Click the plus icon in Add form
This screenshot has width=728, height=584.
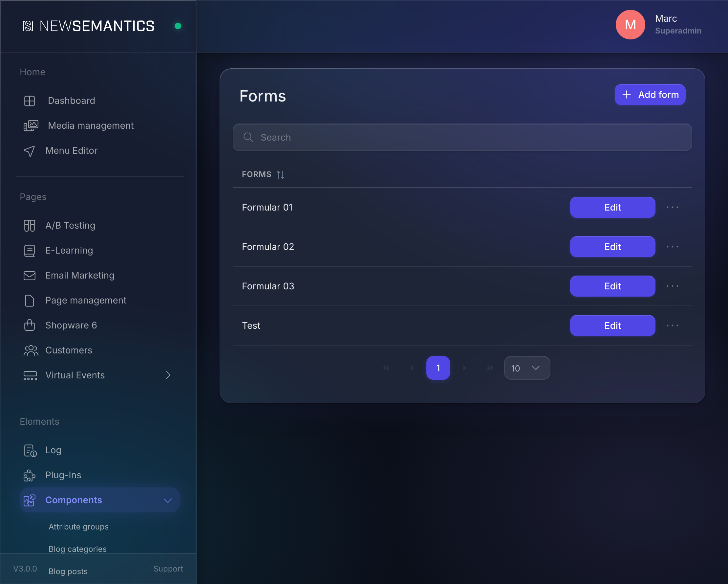(626, 95)
